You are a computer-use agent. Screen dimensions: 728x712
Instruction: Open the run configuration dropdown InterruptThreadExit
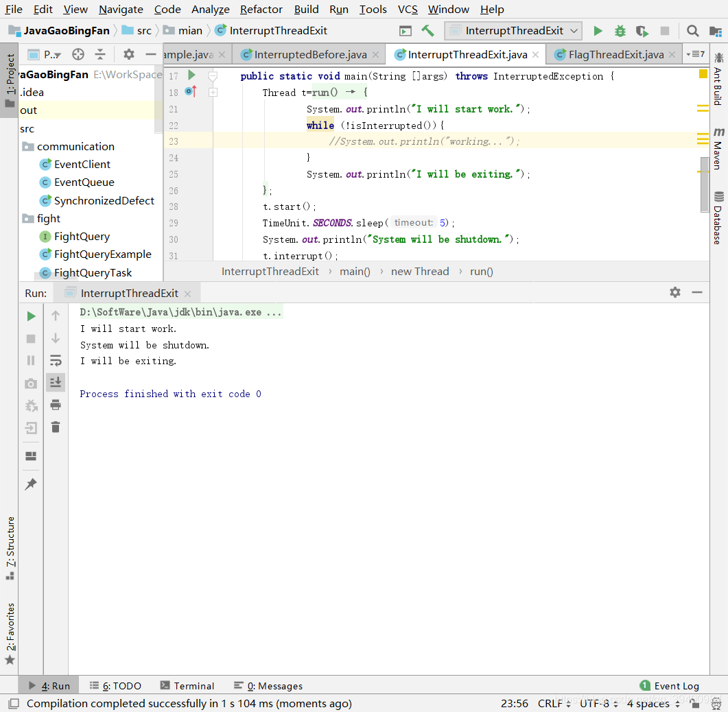pyautogui.click(x=513, y=31)
